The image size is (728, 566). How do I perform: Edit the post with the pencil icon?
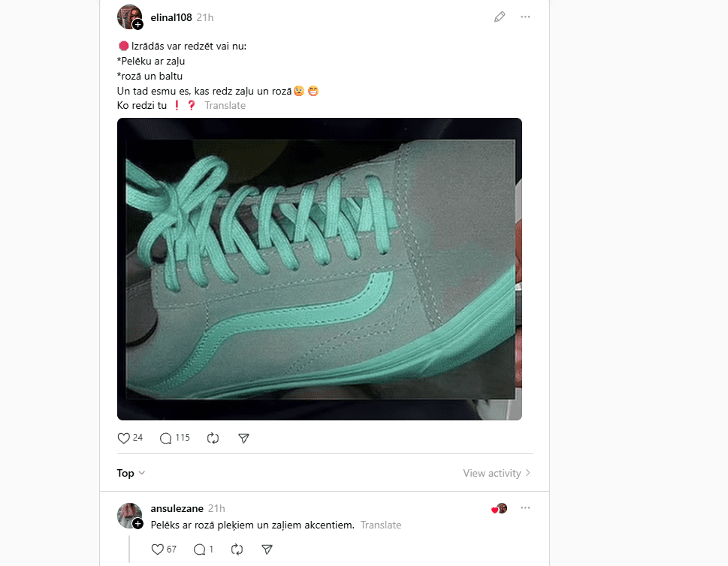coord(500,17)
